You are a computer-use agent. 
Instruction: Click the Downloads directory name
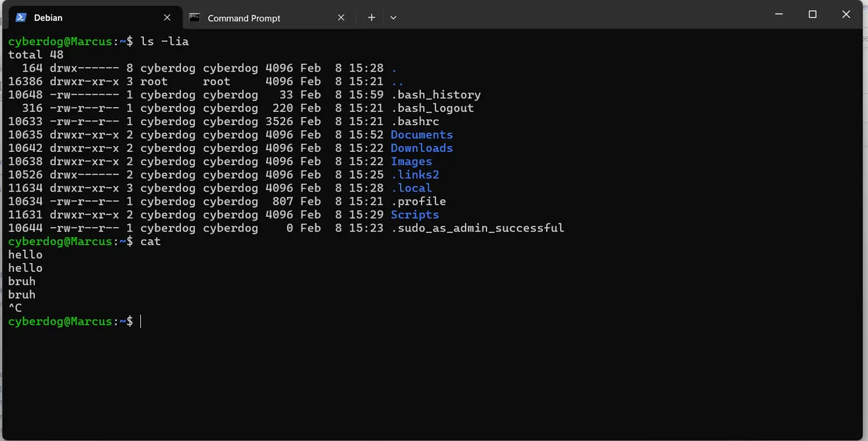pyautogui.click(x=422, y=148)
